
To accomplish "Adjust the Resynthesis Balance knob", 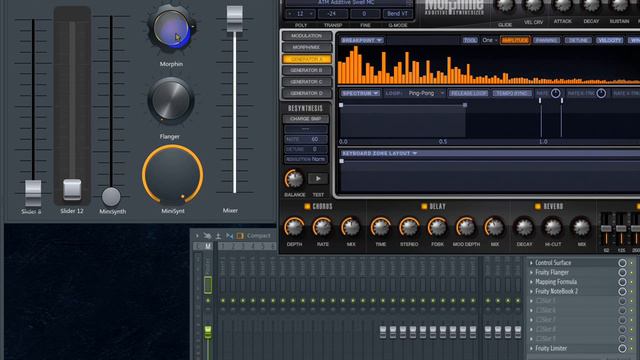I will (x=294, y=179).
